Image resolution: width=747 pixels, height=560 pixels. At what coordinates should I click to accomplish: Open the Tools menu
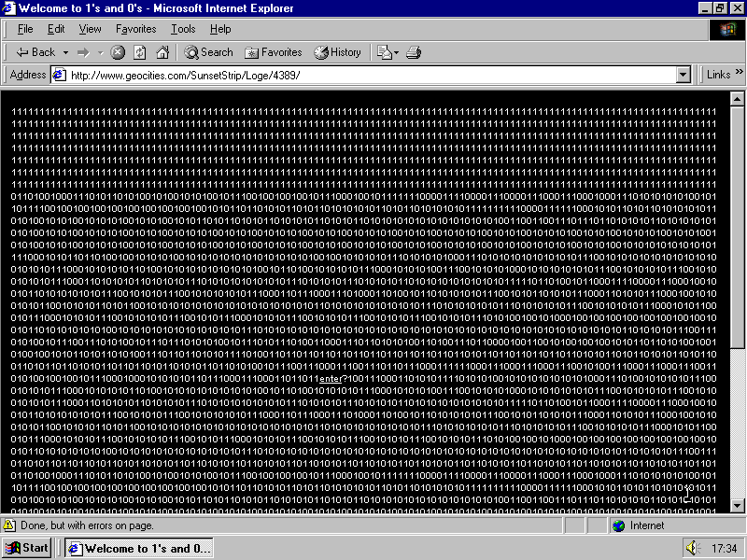point(183,29)
